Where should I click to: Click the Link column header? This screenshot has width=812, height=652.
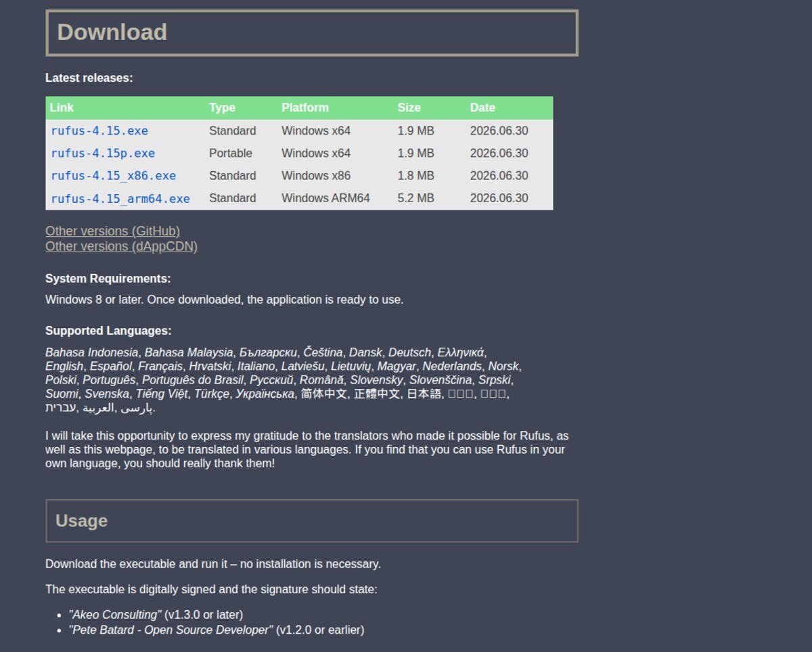click(62, 108)
